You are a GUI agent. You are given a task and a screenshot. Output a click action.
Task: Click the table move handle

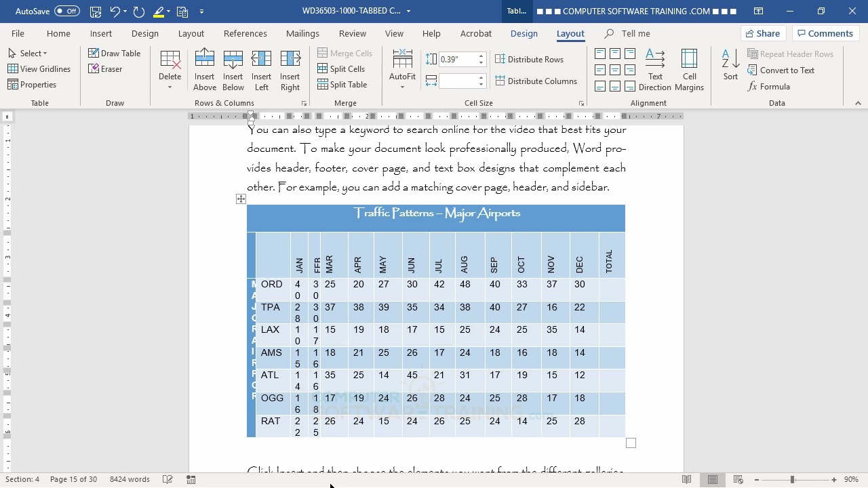coord(241,199)
